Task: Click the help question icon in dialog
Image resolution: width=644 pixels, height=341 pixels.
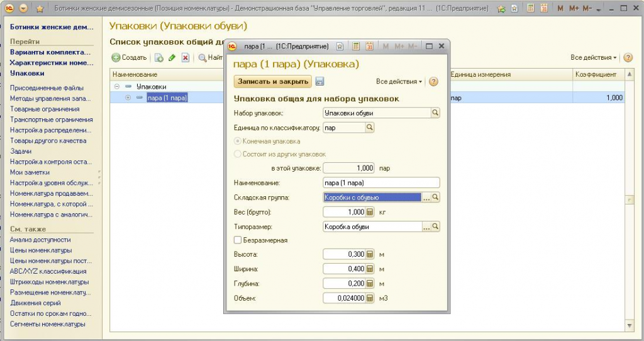Action: coord(433,81)
